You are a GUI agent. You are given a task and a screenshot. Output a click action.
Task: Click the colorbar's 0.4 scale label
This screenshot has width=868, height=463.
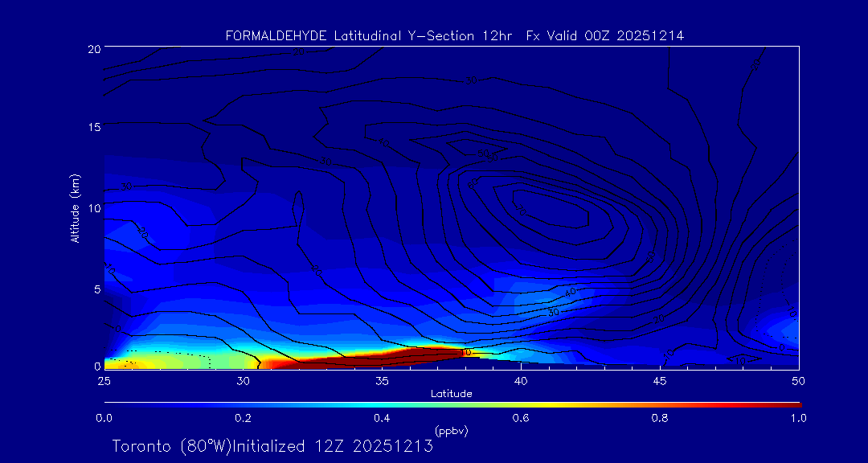pos(382,418)
